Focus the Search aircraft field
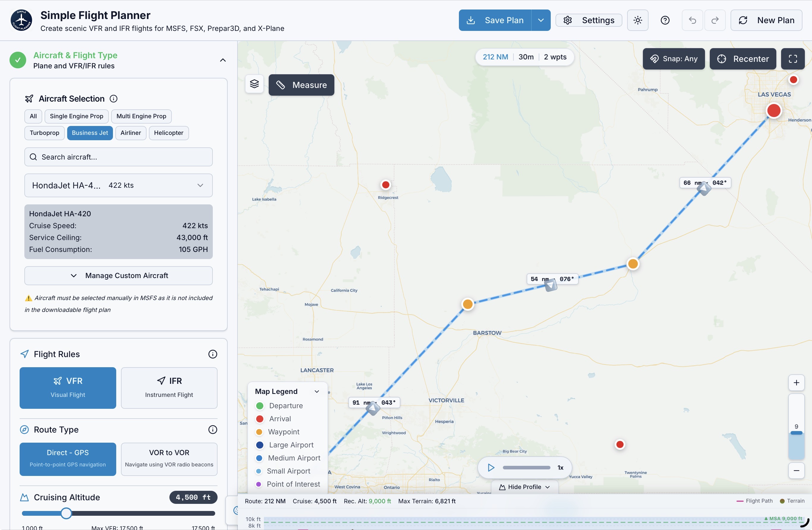812x530 pixels. click(118, 157)
